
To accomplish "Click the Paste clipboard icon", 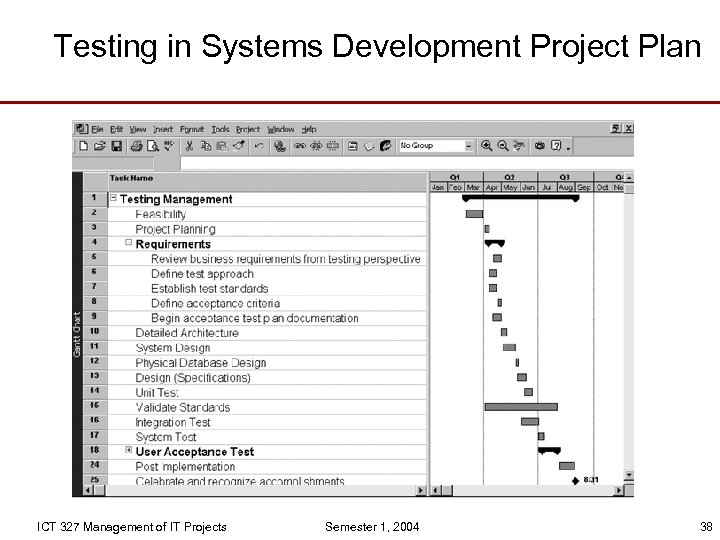I will [222, 146].
